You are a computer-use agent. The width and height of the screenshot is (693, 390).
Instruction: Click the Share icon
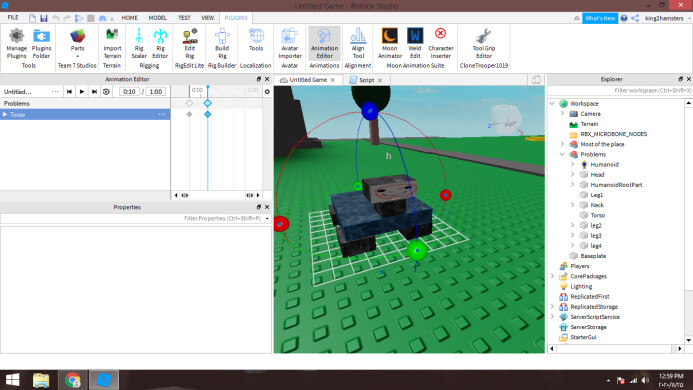tap(635, 18)
